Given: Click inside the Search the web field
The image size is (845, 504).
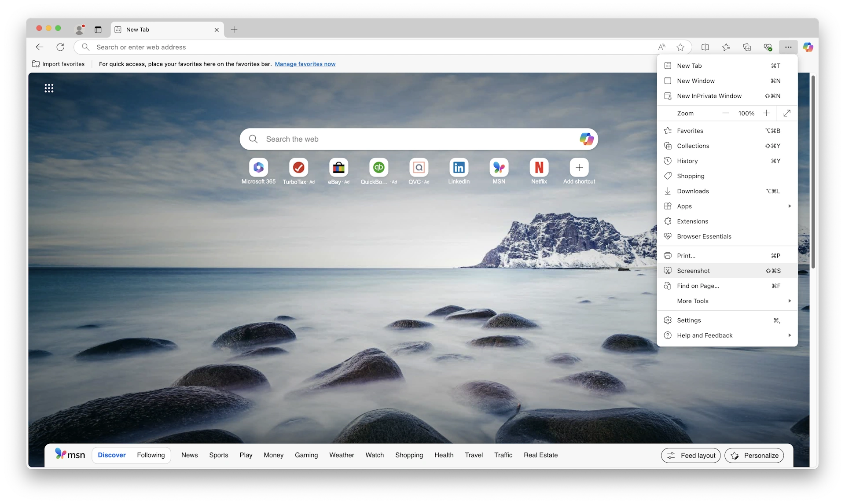Looking at the screenshot, I should pos(396,139).
